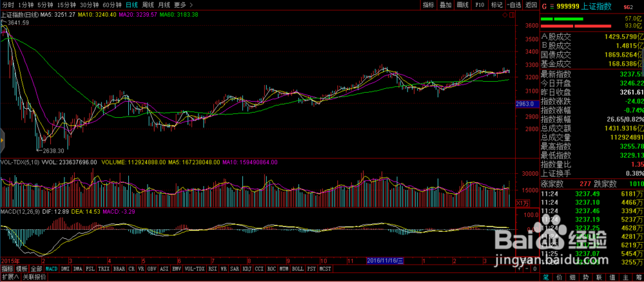644x282 pixels.
Task: Select the EMV indicator
Action: 176,269
